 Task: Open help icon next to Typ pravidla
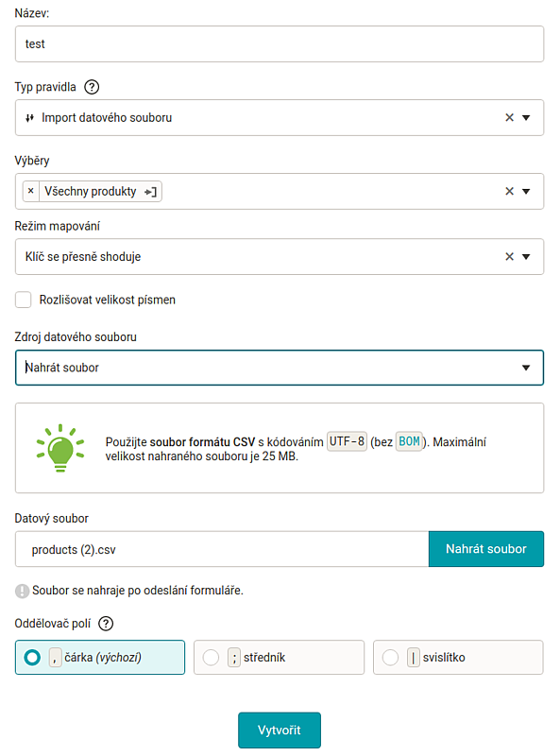pos(92,87)
